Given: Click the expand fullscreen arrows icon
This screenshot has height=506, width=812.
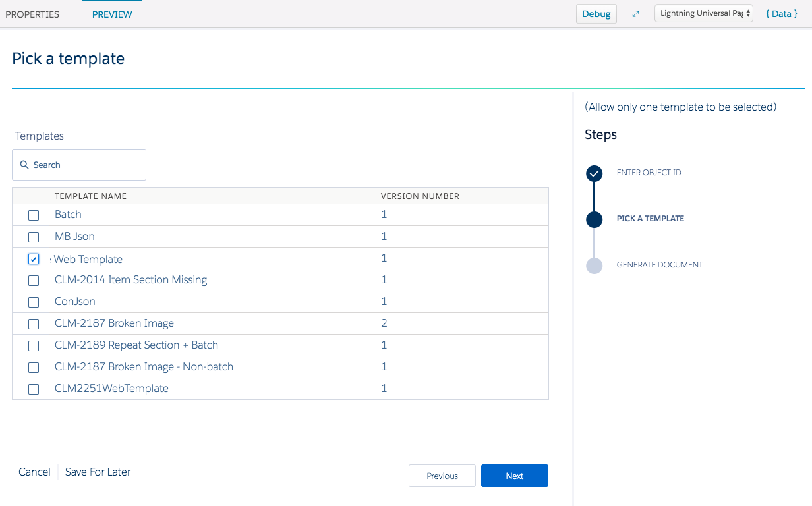Looking at the screenshot, I should pyautogui.click(x=635, y=14).
